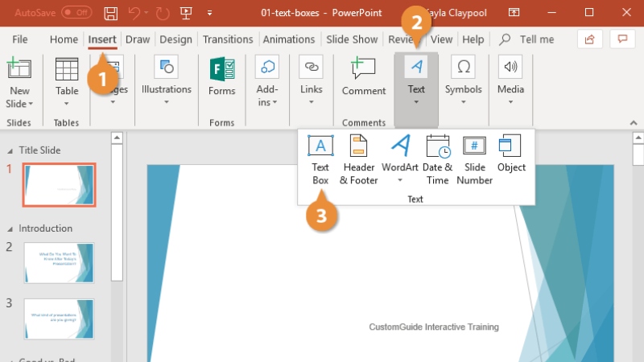This screenshot has height=362, width=644.
Task: Open Customize Quick Access Toolbar dropdown
Action: pyautogui.click(x=209, y=13)
